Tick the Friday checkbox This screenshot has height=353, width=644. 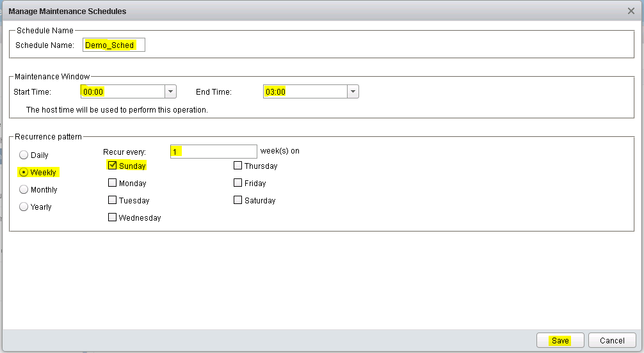[x=238, y=183]
